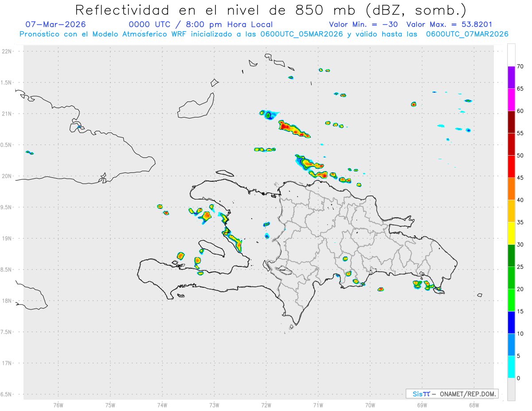The width and height of the screenshot is (532, 411).
Task: Click the 'Valor Min. = -30' text
Action: coord(364,24)
